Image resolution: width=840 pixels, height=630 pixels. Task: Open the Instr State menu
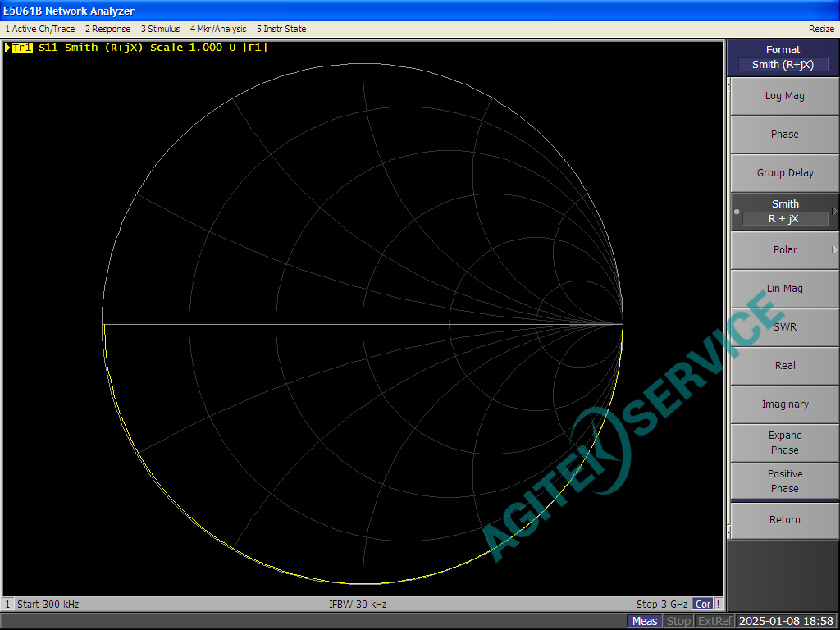[281, 29]
